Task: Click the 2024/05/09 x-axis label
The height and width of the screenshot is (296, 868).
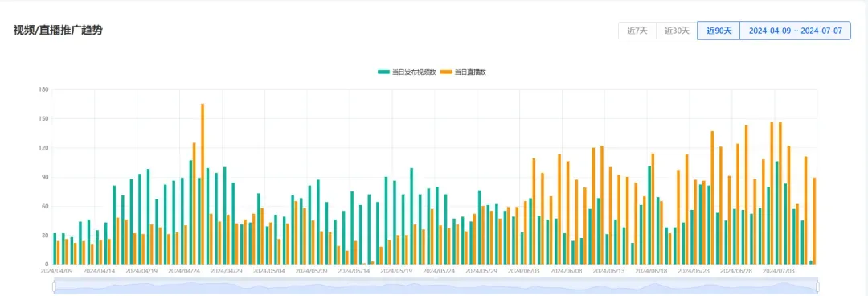Action: click(x=312, y=271)
